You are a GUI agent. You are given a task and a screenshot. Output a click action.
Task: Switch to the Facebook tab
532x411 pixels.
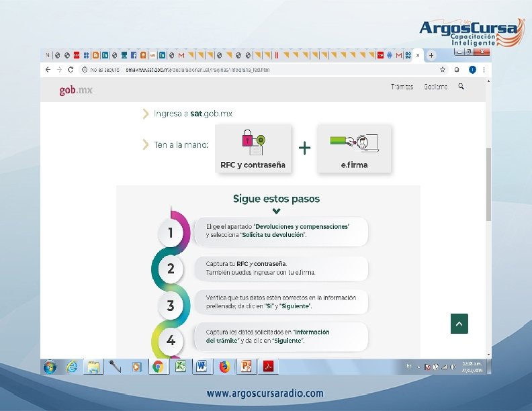134,55
